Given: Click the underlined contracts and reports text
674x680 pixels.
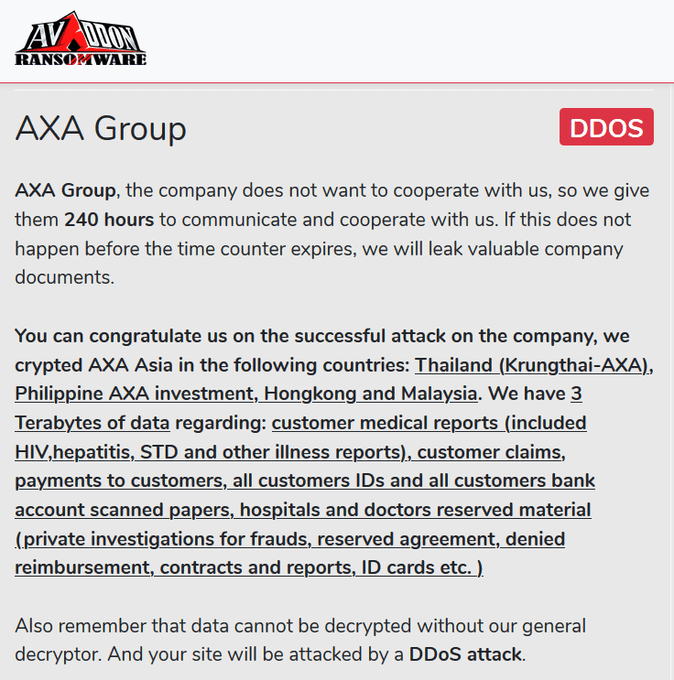Looking at the screenshot, I should 271,568.
